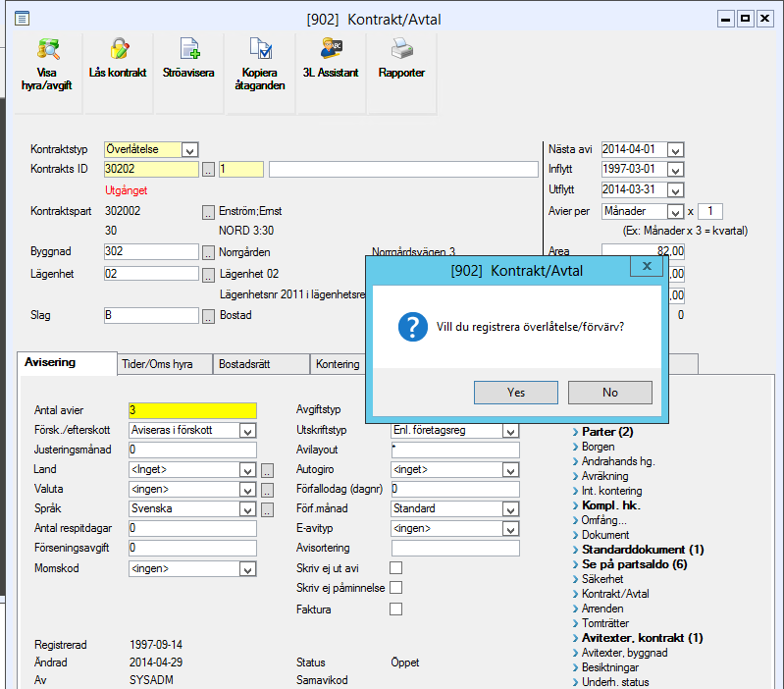Open Se på partsaldo (6) link
This screenshot has width=784, height=689.
pyautogui.click(x=634, y=564)
